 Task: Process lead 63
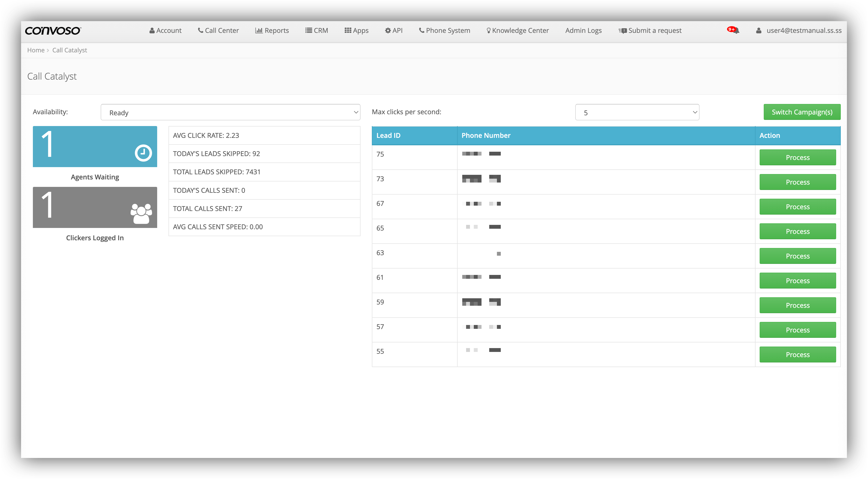click(x=797, y=256)
